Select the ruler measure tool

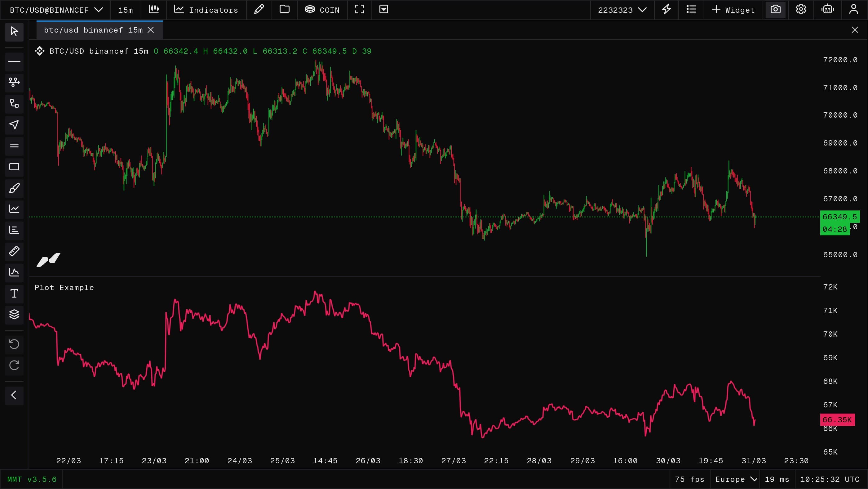14,251
